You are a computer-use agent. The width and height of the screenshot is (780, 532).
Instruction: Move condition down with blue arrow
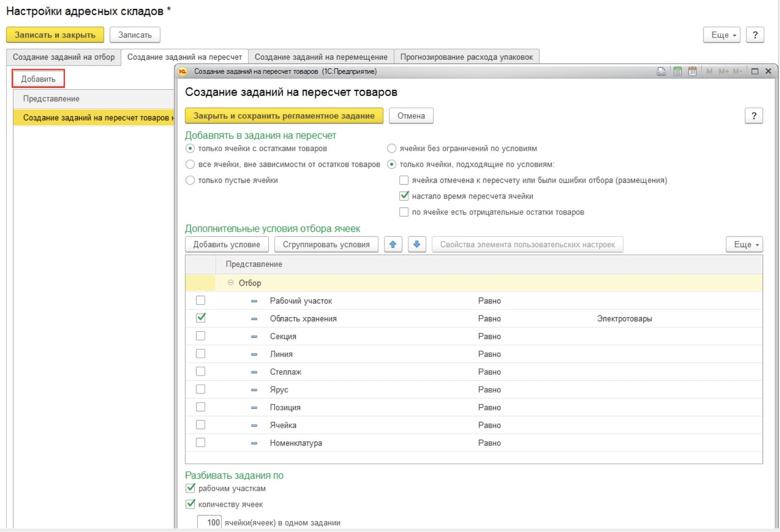(417, 245)
